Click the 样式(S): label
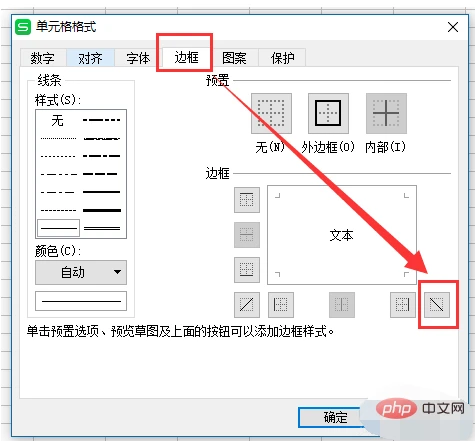 [x=58, y=100]
